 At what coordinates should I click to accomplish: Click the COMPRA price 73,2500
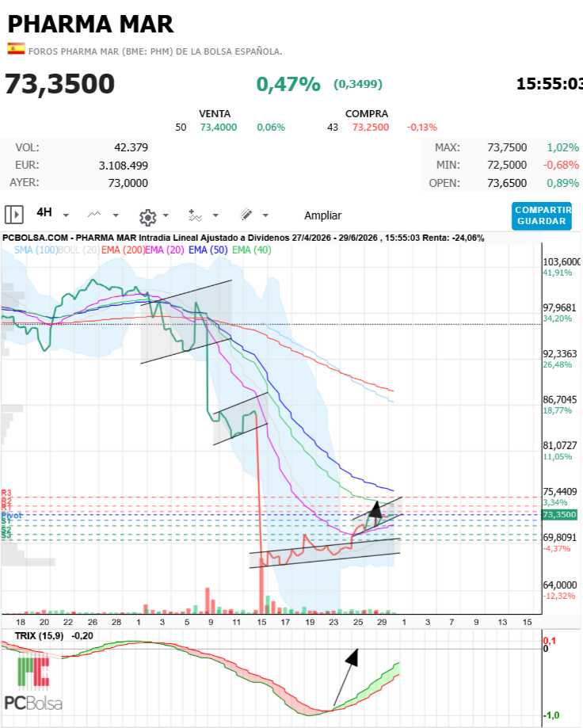coord(371,128)
